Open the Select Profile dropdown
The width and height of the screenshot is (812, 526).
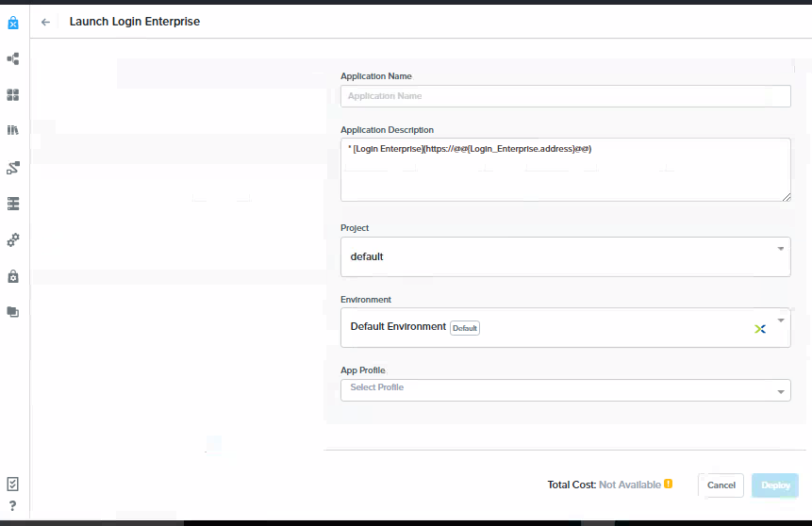tap(566, 390)
